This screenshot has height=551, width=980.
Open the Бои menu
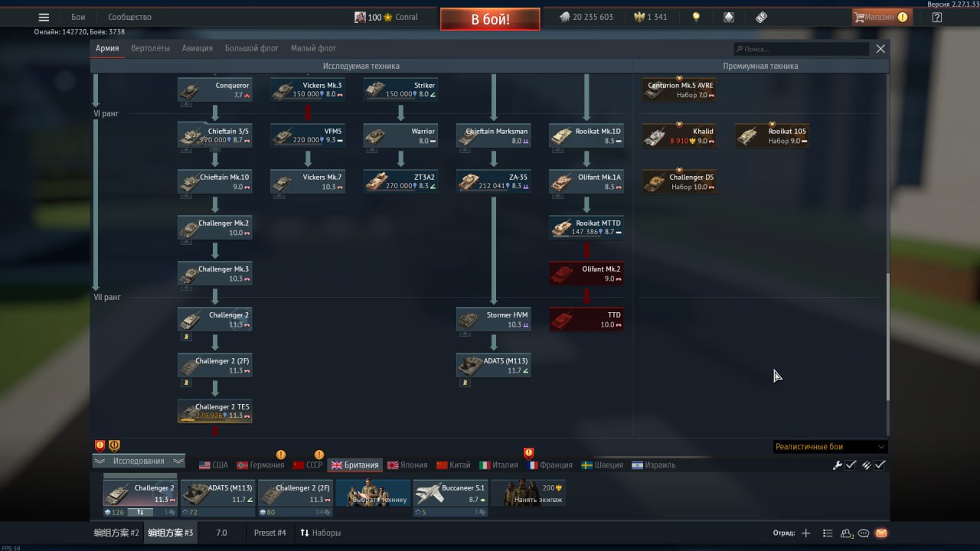point(78,17)
